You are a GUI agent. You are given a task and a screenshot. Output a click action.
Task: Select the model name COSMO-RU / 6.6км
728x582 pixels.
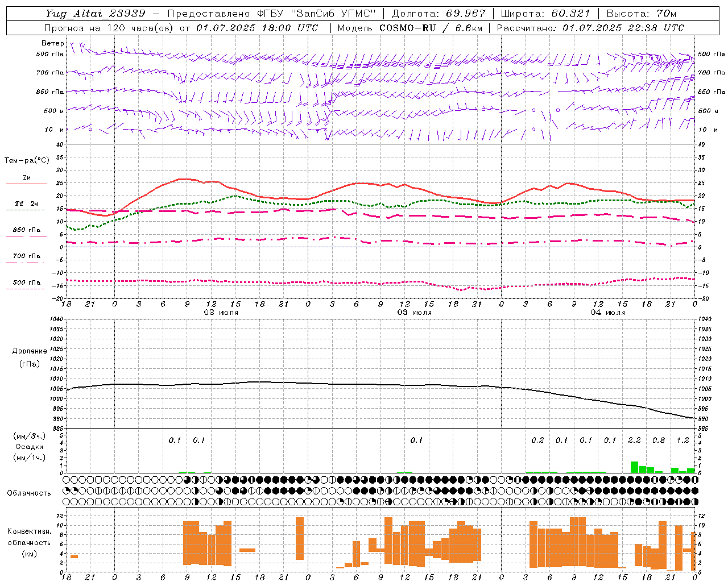431,28
